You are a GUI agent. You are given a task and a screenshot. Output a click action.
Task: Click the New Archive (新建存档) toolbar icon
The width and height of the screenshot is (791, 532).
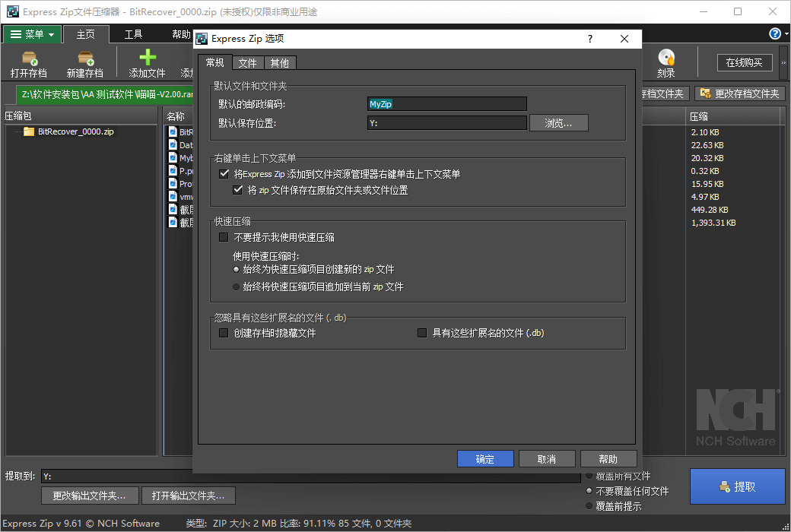click(x=85, y=58)
